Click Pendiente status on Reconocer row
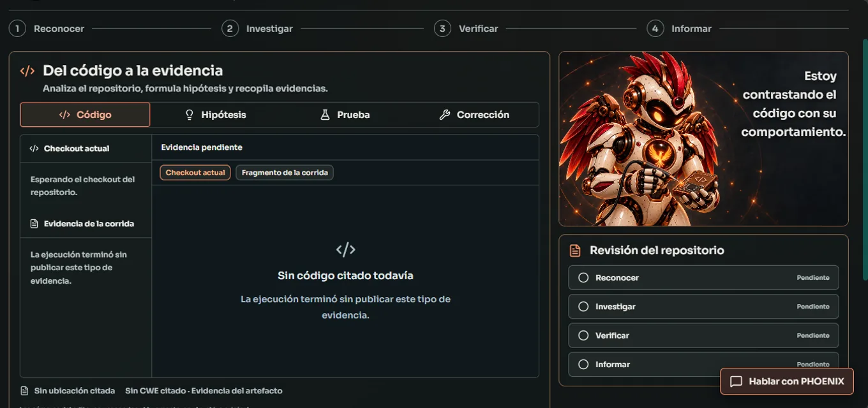Viewport: 868px width, 408px height. coord(813,278)
